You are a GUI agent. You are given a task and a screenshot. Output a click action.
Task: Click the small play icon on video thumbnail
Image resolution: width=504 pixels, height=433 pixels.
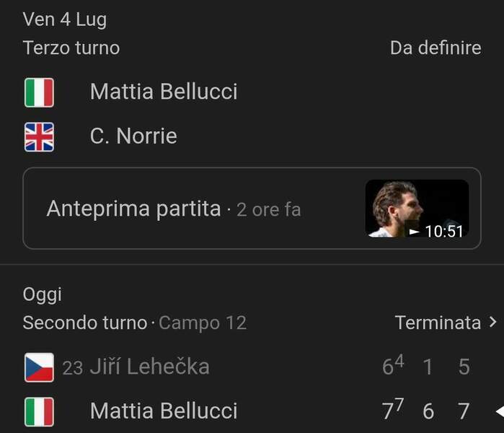[413, 232]
